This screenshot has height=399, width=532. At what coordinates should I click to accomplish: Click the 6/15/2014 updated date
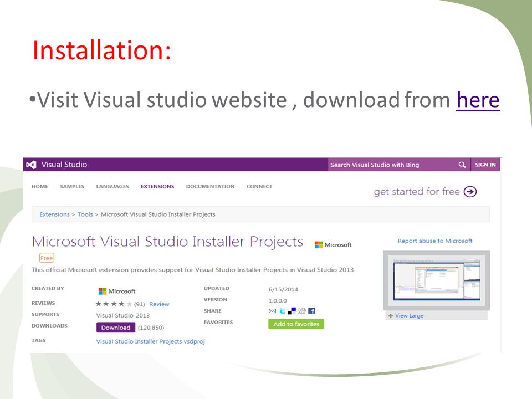[x=283, y=289]
